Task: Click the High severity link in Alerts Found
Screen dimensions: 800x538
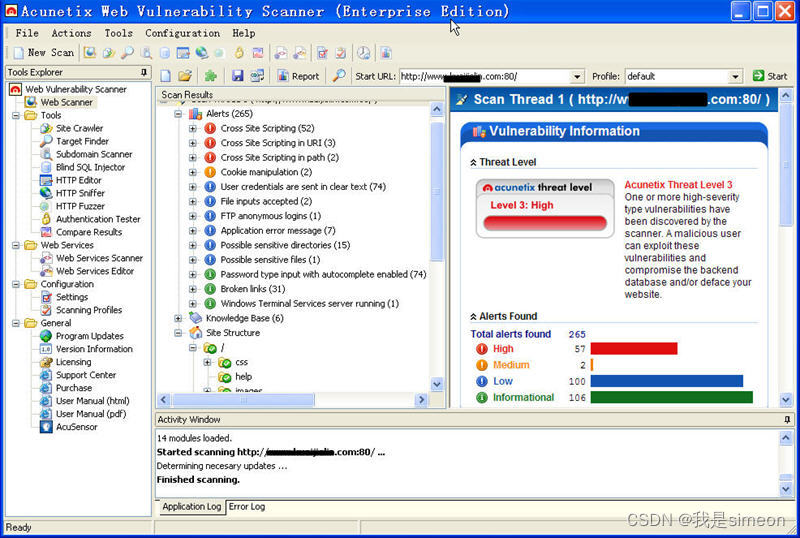Action: [503, 349]
